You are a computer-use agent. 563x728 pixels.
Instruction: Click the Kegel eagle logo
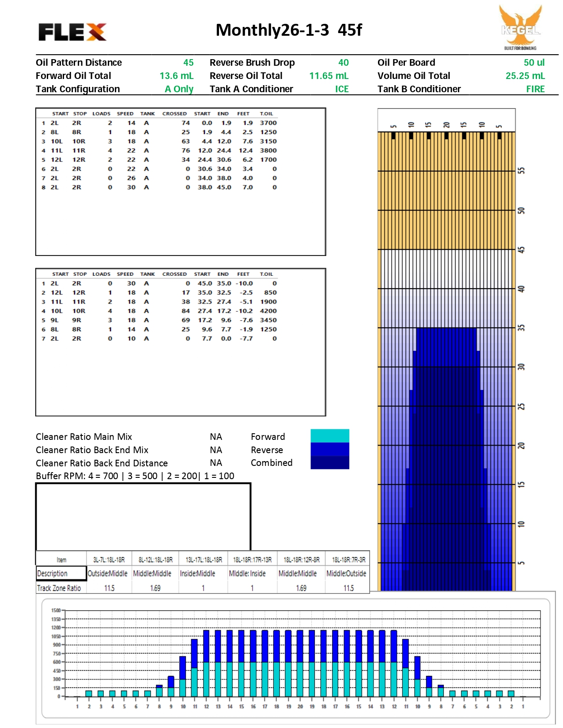click(520, 27)
